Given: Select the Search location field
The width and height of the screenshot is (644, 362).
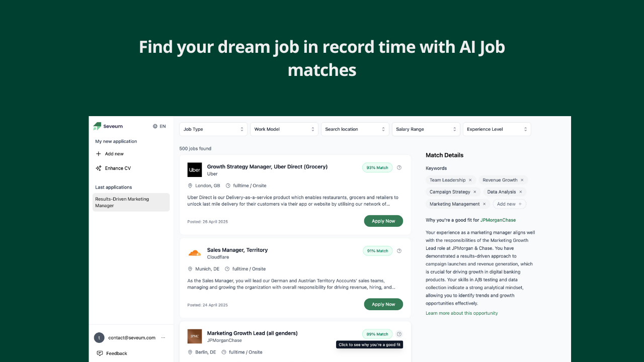Looking at the screenshot, I should (x=355, y=129).
